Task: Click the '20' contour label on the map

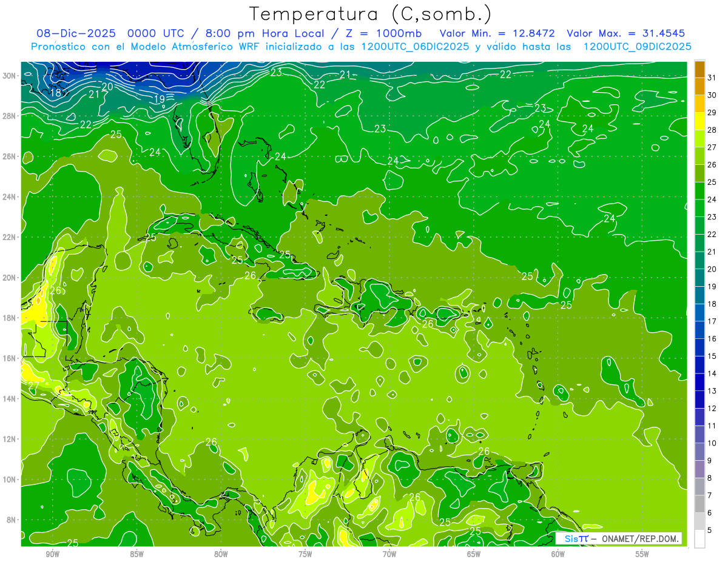Action: (107, 87)
